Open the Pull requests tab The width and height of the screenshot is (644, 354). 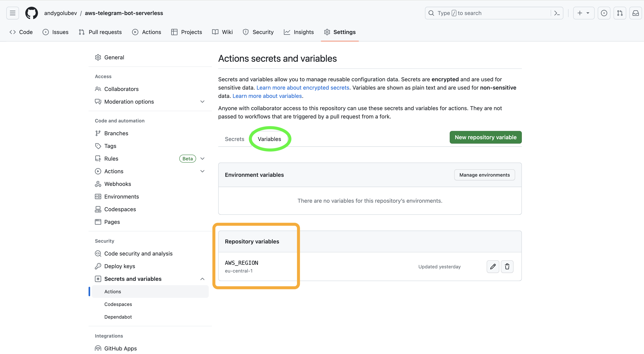(100, 32)
